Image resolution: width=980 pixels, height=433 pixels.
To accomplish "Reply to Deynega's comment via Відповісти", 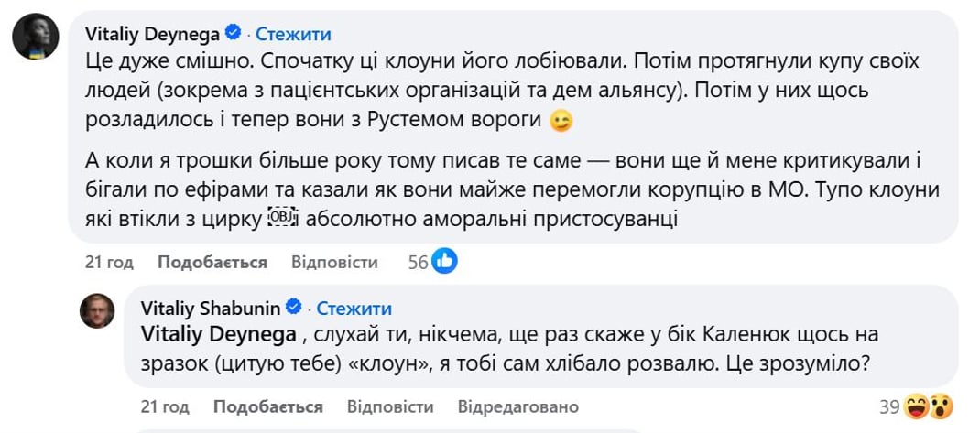I will (334, 263).
